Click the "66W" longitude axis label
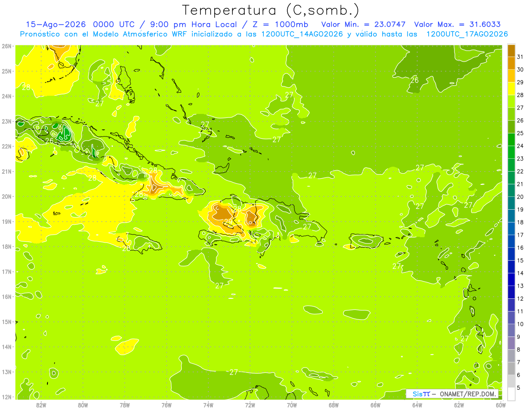This screenshot has width=532, height=411. tap(376, 405)
